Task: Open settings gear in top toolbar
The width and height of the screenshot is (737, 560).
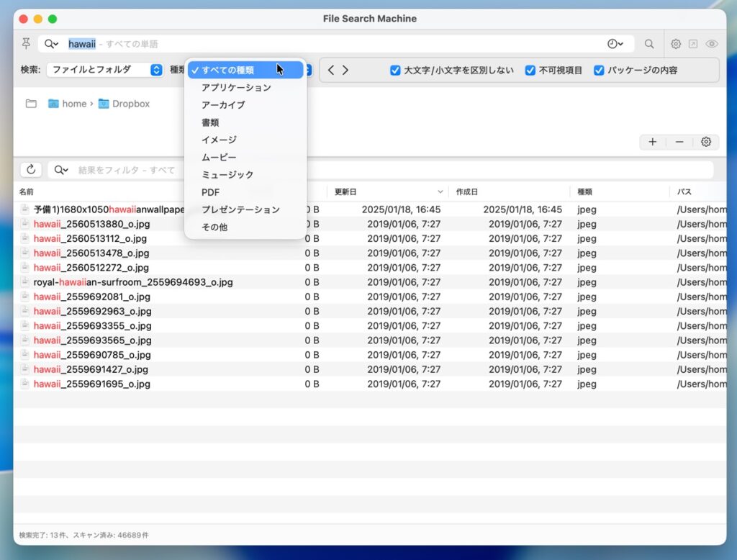Action: coord(676,44)
